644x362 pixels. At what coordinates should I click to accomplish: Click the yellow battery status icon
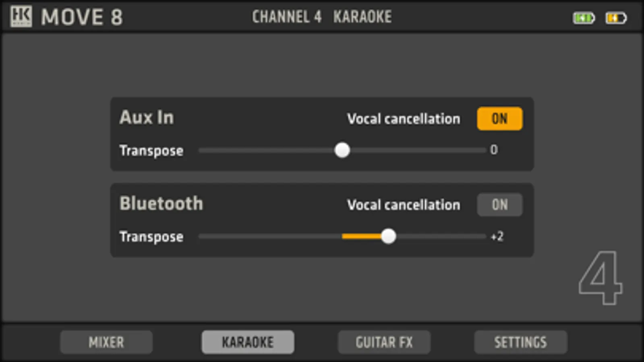[616, 18]
